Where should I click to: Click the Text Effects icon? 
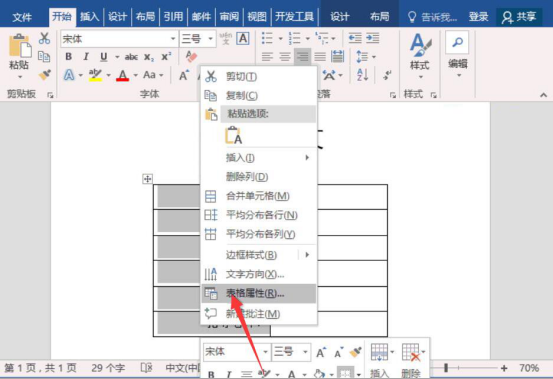pos(69,75)
